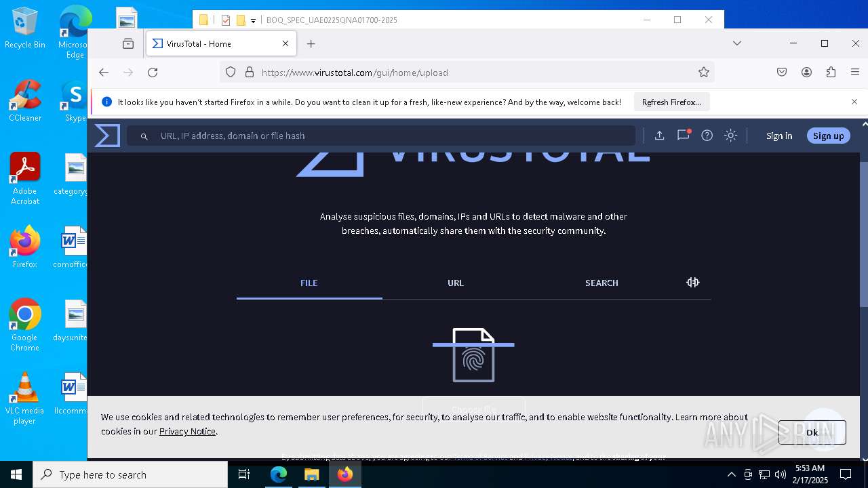Click the Sign up button
This screenshot has height=488, width=868.
(x=829, y=136)
